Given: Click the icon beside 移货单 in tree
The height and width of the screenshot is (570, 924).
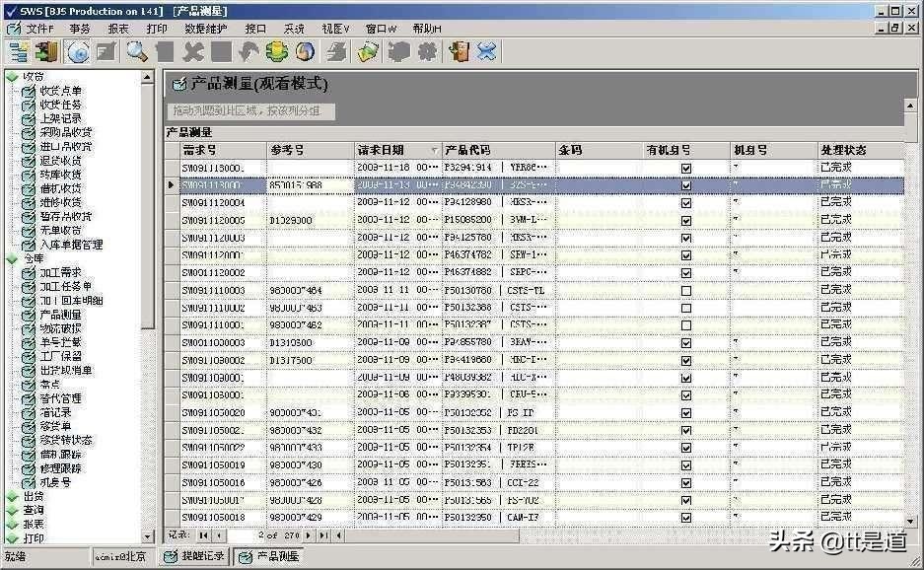Looking at the screenshot, I should (29, 426).
